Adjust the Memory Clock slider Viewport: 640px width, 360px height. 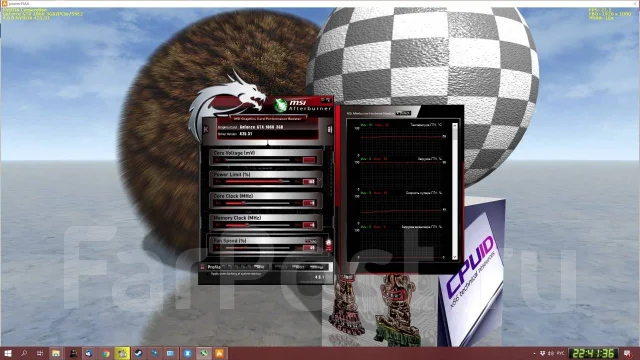pos(258,225)
